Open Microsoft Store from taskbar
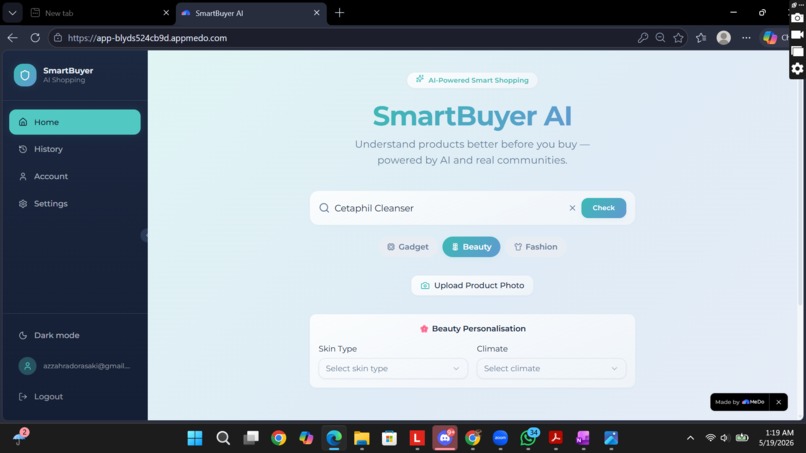 (389, 438)
